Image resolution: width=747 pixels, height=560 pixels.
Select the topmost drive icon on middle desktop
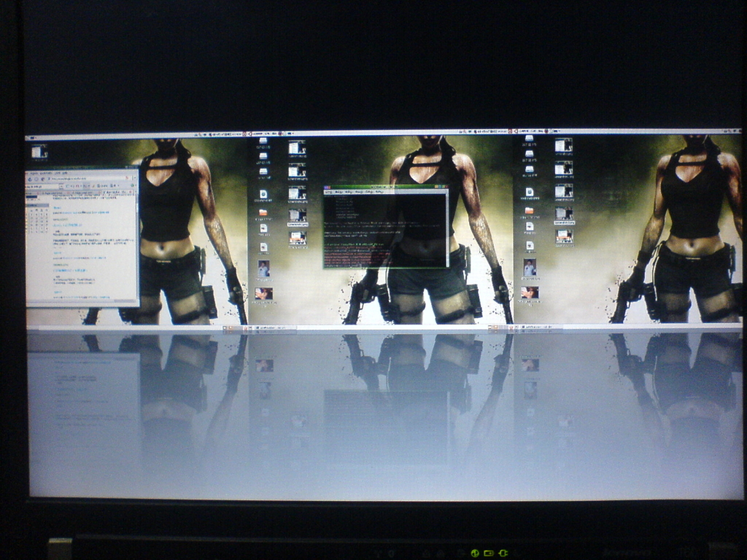(263, 141)
